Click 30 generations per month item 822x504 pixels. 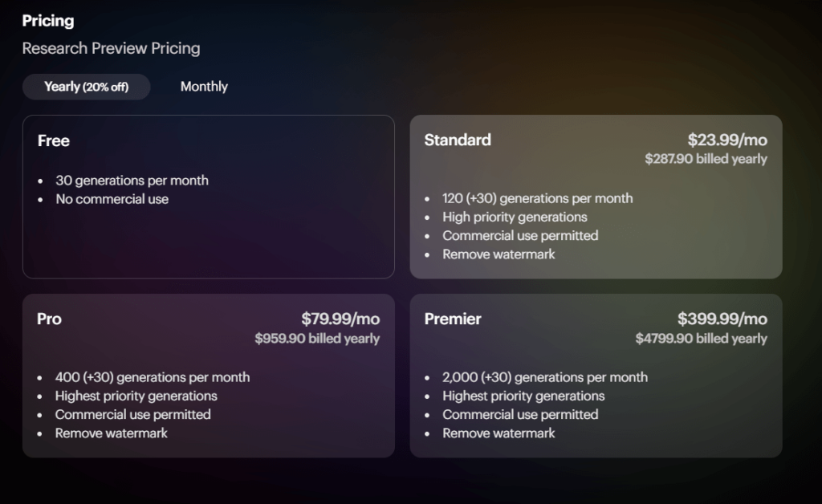tap(132, 181)
